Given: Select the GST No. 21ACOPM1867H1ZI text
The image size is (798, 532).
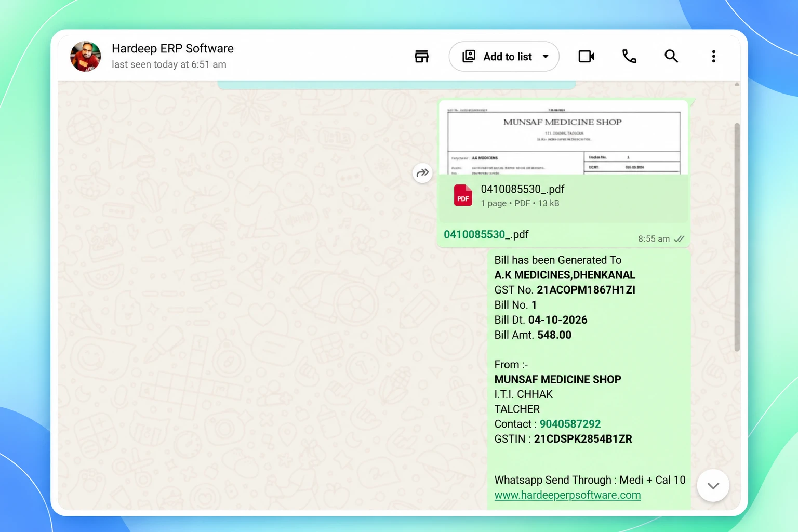Looking at the screenshot, I should [x=565, y=290].
